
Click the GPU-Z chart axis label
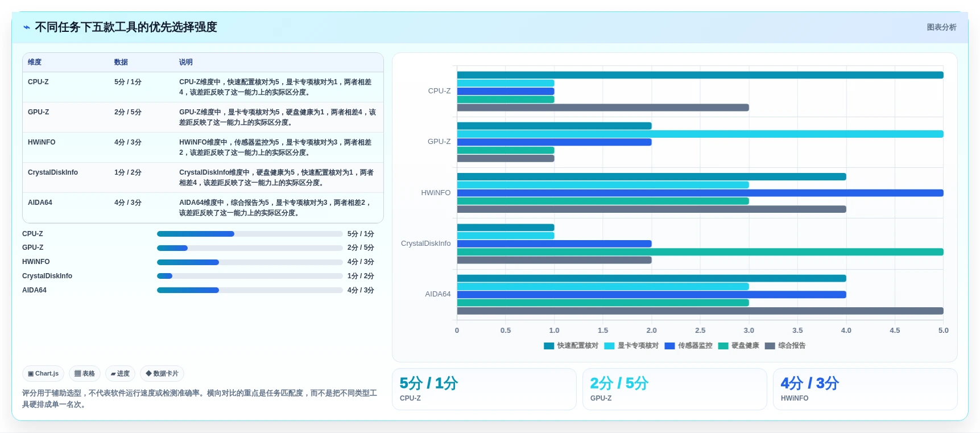[x=439, y=142]
